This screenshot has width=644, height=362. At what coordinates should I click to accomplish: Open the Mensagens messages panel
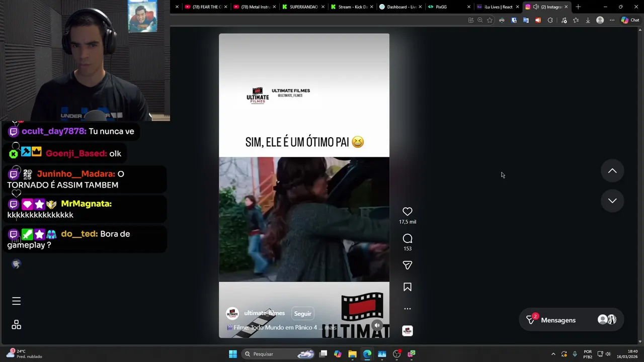point(571,320)
